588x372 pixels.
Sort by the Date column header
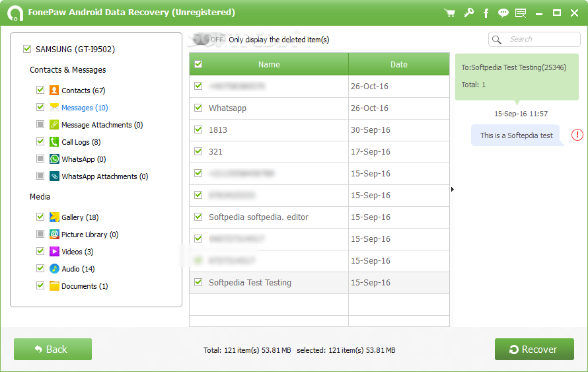pyautogui.click(x=399, y=64)
